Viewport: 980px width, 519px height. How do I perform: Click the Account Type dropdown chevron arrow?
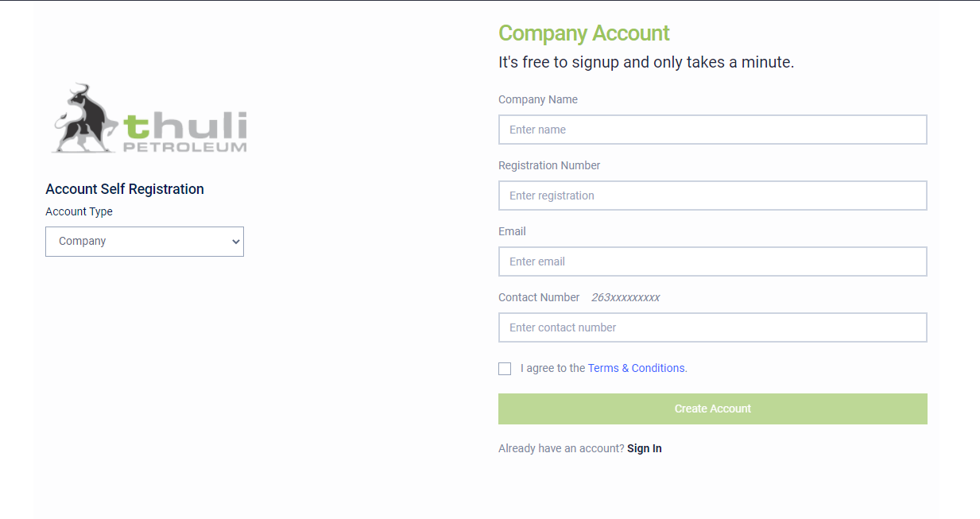pos(235,242)
